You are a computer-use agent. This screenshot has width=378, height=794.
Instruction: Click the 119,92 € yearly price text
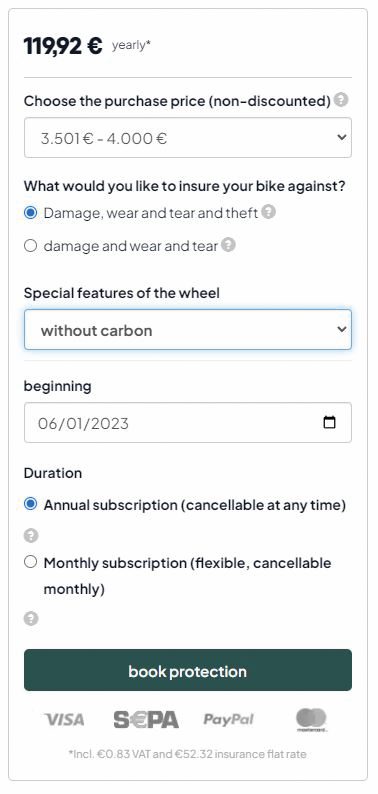(x=87, y=46)
